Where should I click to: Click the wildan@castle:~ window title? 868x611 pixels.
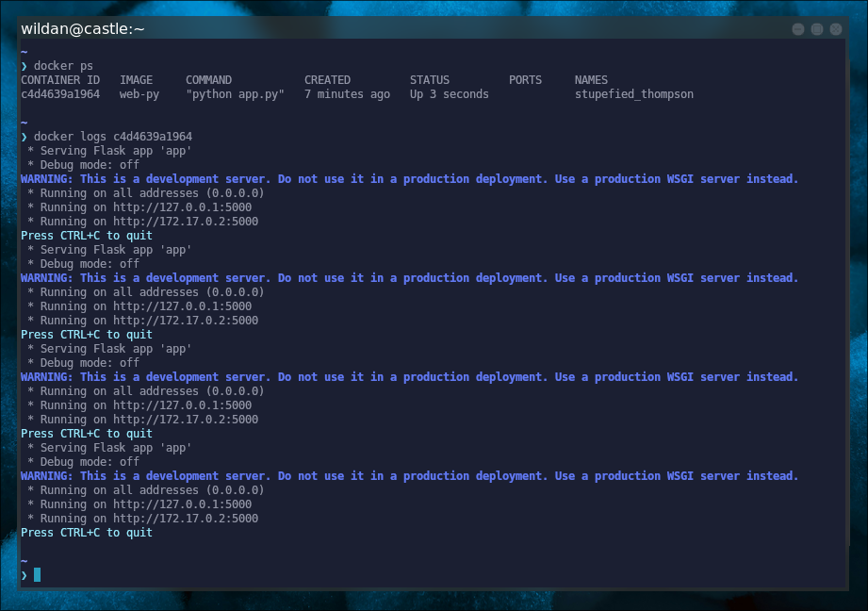pos(83,29)
